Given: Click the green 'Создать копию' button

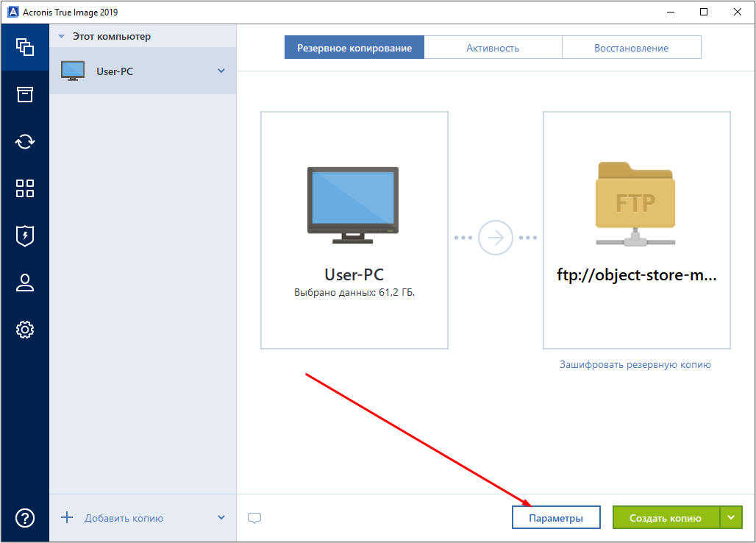Looking at the screenshot, I should click(666, 517).
